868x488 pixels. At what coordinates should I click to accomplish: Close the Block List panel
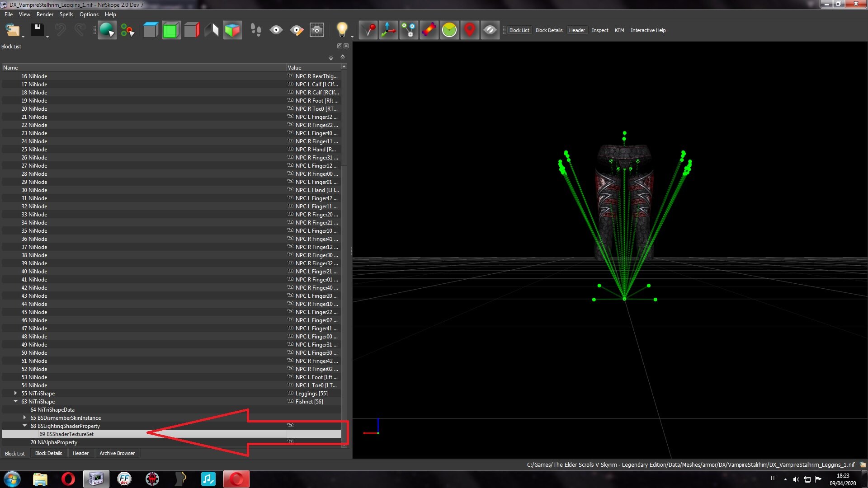(346, 46)
